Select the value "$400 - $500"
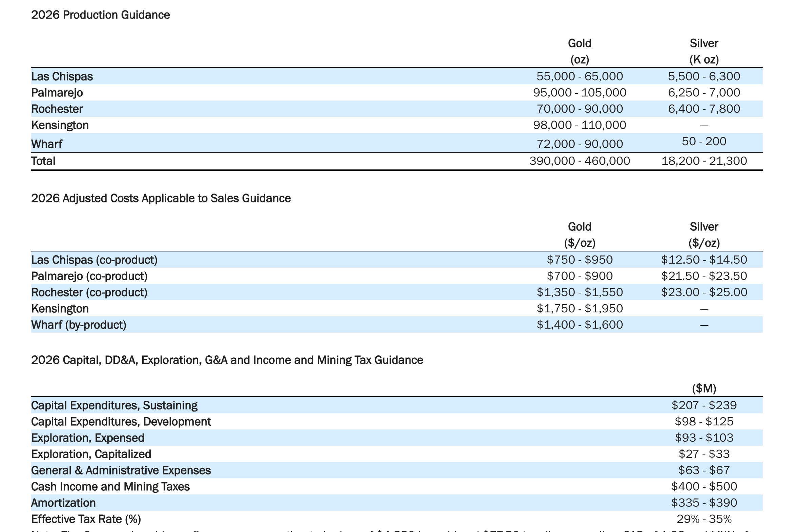 tap(704, 487)
